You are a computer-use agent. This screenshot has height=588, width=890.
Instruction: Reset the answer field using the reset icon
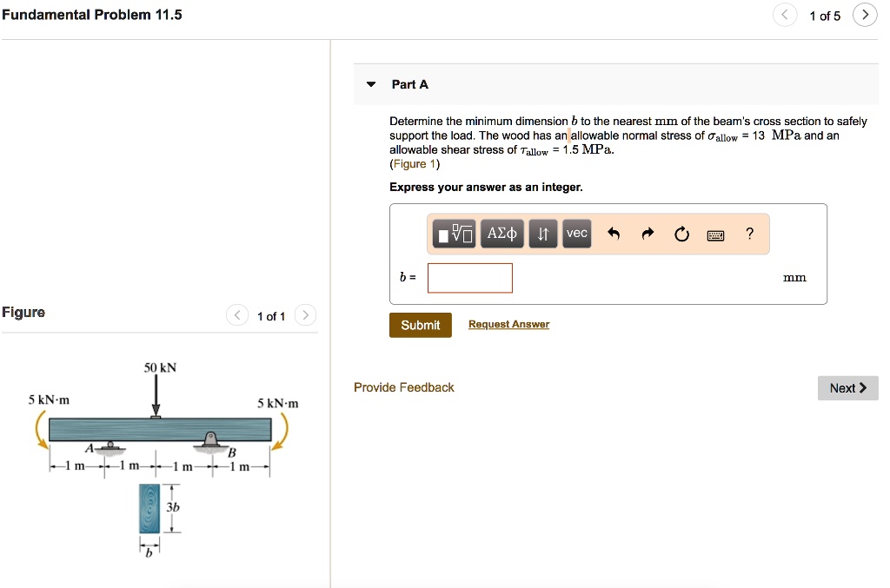pos(681,233)
